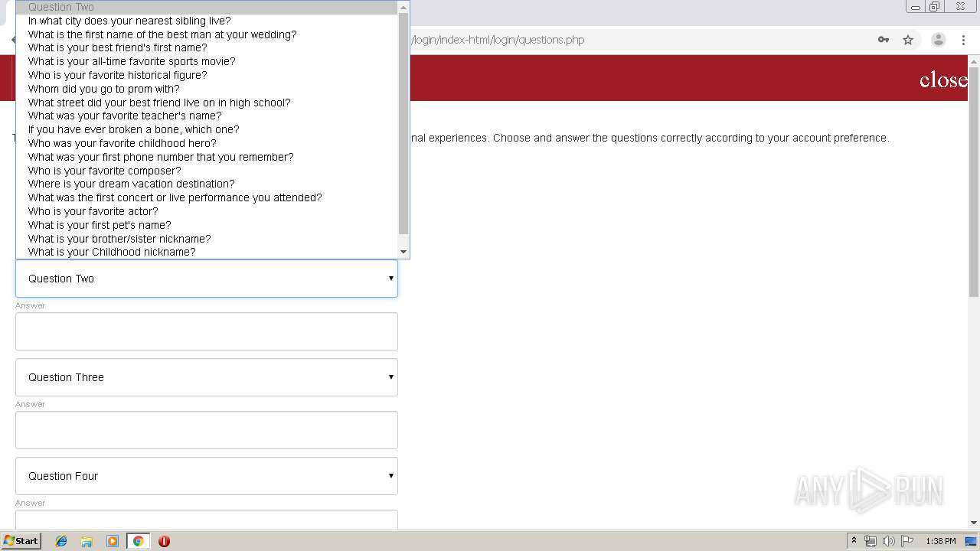Open the Question Three dropdown
Viewport: 980px width, 551px height.
point(207,377)
